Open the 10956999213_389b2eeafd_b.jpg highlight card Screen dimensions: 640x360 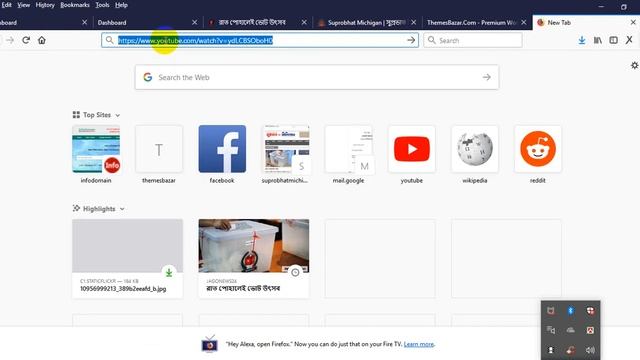(127, 259)
